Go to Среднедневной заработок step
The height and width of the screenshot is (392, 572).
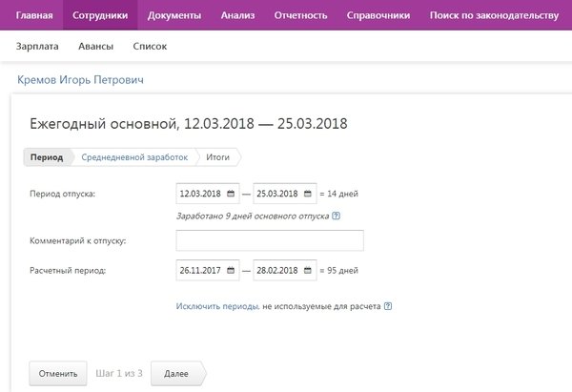point(134,156)
